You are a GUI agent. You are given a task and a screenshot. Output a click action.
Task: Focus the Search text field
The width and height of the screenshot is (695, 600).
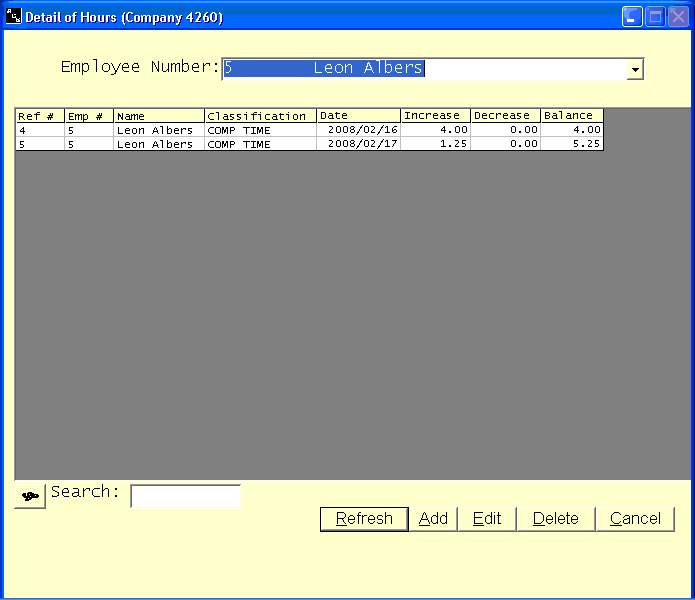coord(185,496)
